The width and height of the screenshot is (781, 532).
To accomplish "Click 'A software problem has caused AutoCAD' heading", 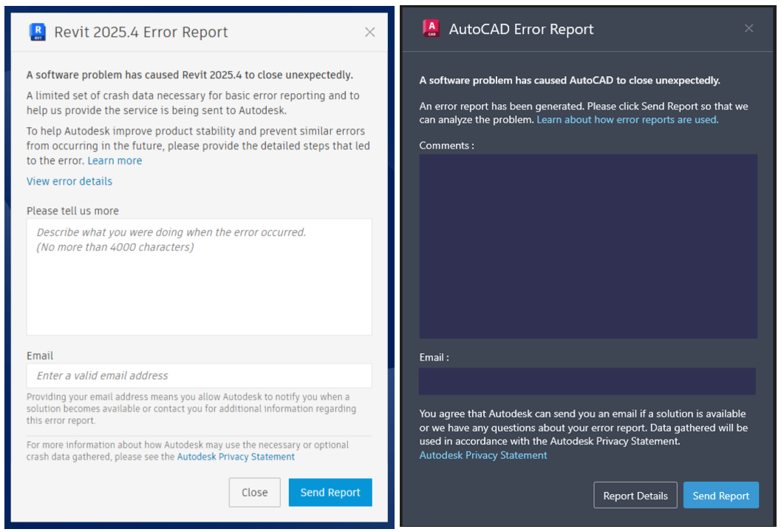I will (x=570, y=81).
